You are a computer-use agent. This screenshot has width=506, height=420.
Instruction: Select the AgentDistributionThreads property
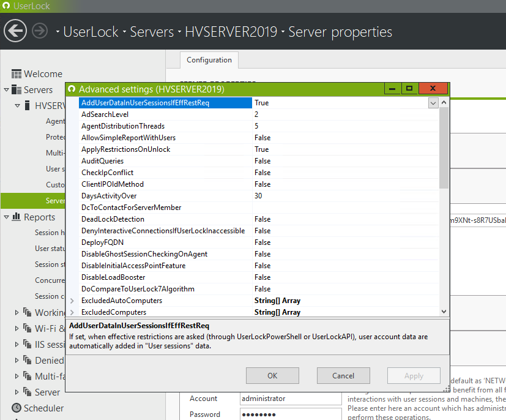(x=258, y=126)
